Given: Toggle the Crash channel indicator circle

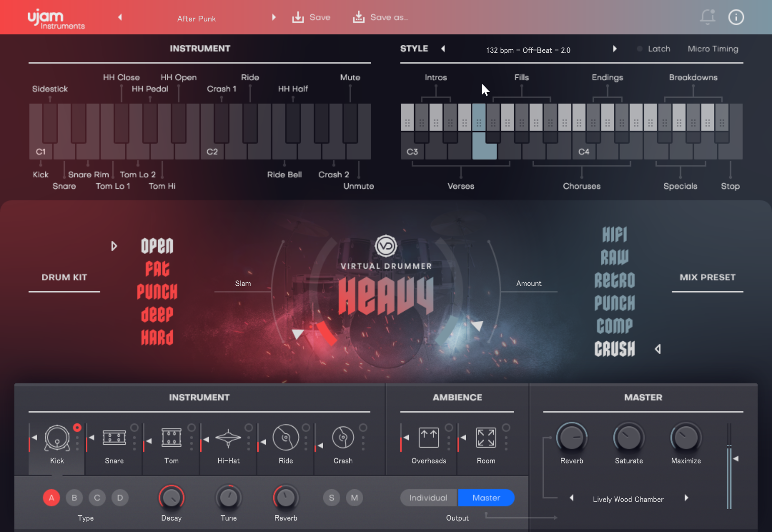Looking at the screenshot, I should [x=363, y=428].
